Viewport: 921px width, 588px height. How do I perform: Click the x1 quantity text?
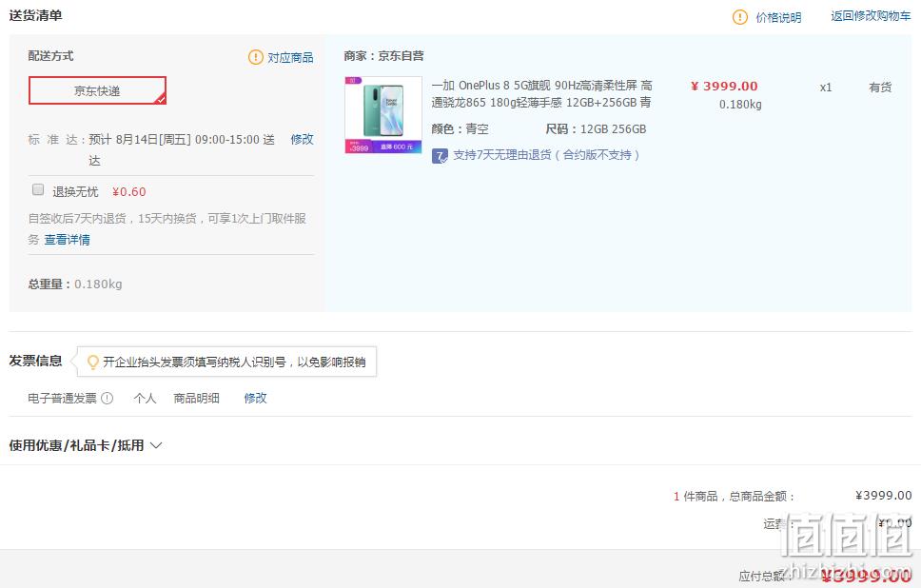pyautogui.click(x=826, y=88)
